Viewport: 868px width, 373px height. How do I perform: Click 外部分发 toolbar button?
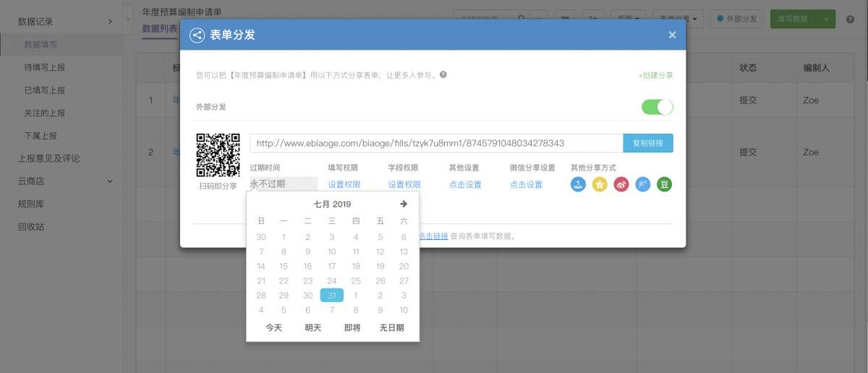pos(736,19)
